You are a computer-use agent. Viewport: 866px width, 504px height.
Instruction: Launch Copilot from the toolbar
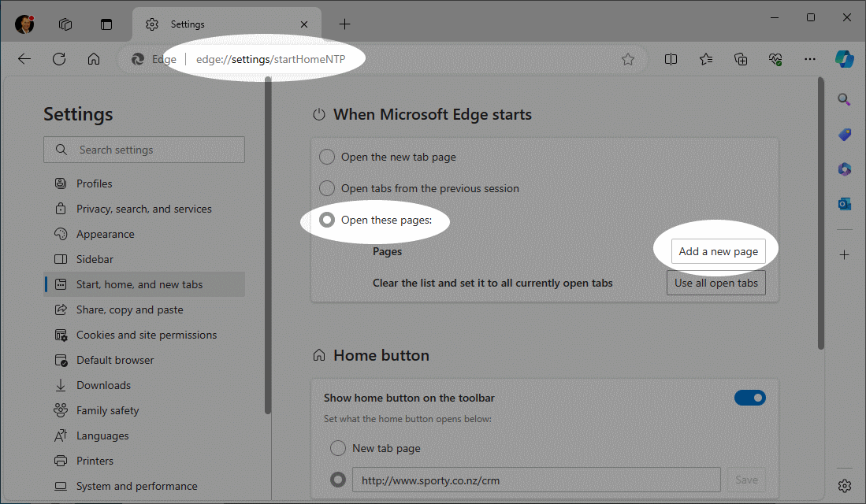click(x=845, y=59)
